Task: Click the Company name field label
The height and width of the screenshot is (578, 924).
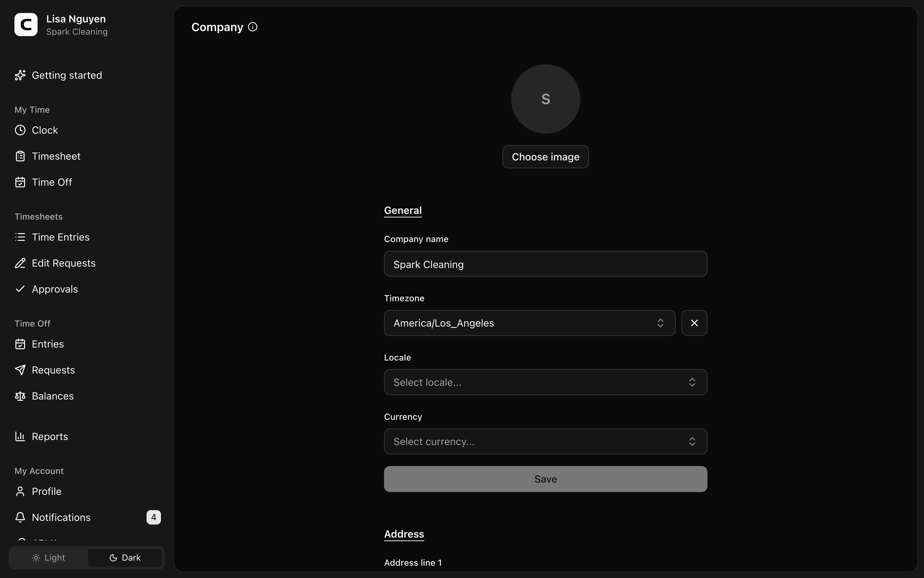Action: point(416,239)
